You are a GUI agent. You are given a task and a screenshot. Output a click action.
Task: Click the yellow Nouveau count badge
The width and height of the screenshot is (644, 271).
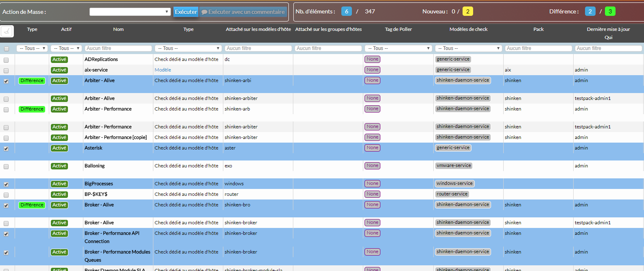click(467, 11)
